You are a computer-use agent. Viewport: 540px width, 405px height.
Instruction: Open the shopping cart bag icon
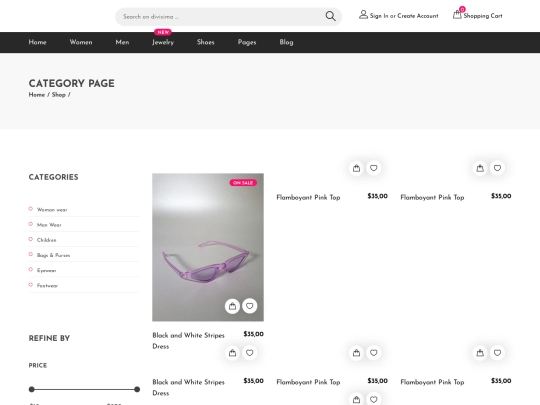click(x=457, y=15)
